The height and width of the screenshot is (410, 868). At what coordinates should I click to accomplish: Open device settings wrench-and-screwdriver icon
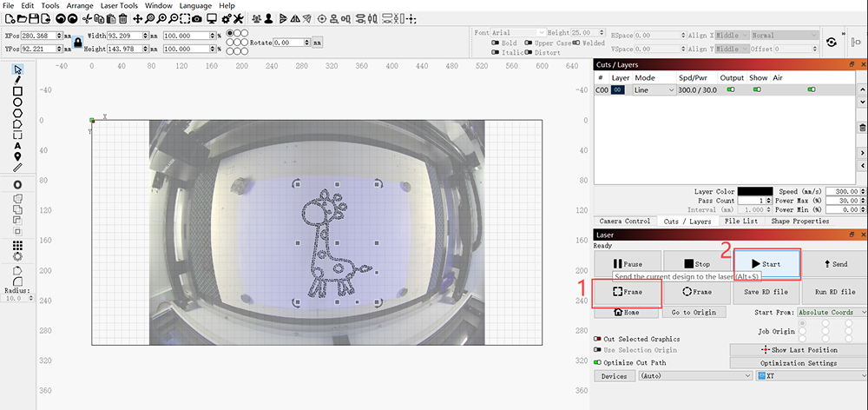(x=238, y=18)
